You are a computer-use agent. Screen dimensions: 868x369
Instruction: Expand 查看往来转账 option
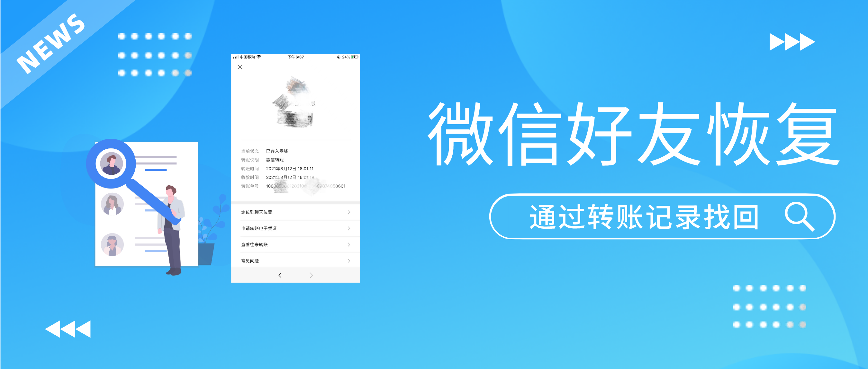(x=299, y=244)
